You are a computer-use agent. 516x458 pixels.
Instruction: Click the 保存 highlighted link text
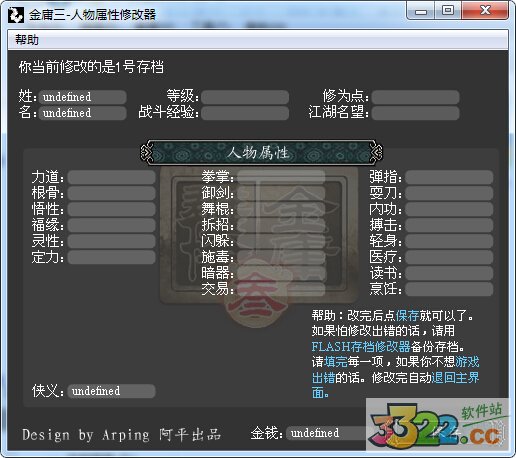(407, 315)
